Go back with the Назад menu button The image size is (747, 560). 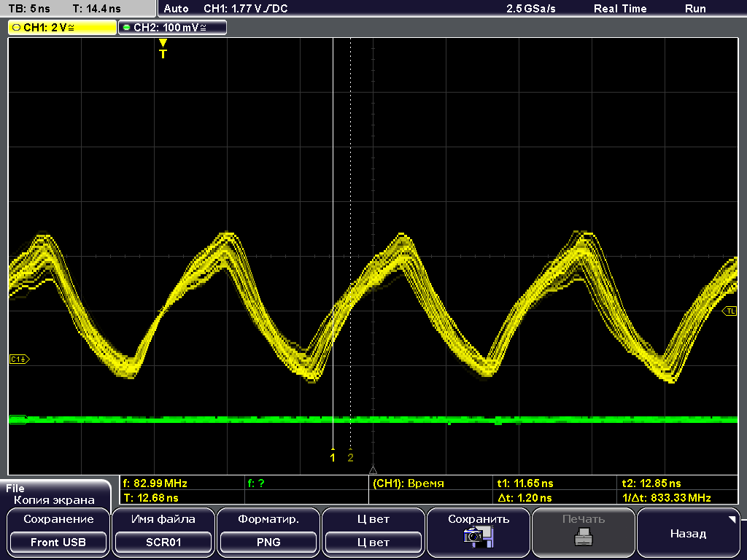[687, 533]
